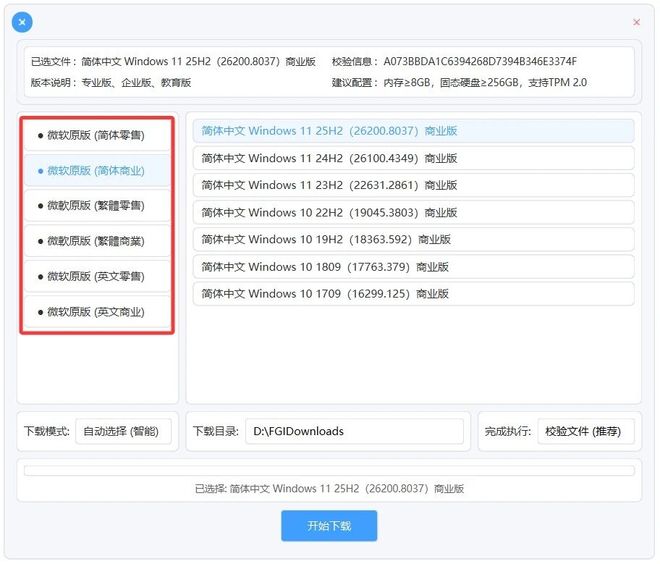Viewport: 660px width, 564px height.
Task: Pick Windows 11 23H2 (22631.2861) 商业版
Action: (x=413, y=185)
